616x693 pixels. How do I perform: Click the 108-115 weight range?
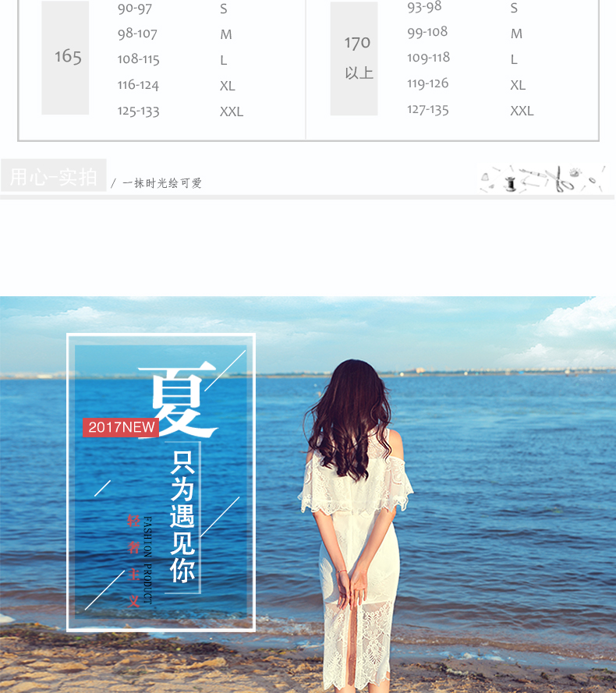coord(138,59)
